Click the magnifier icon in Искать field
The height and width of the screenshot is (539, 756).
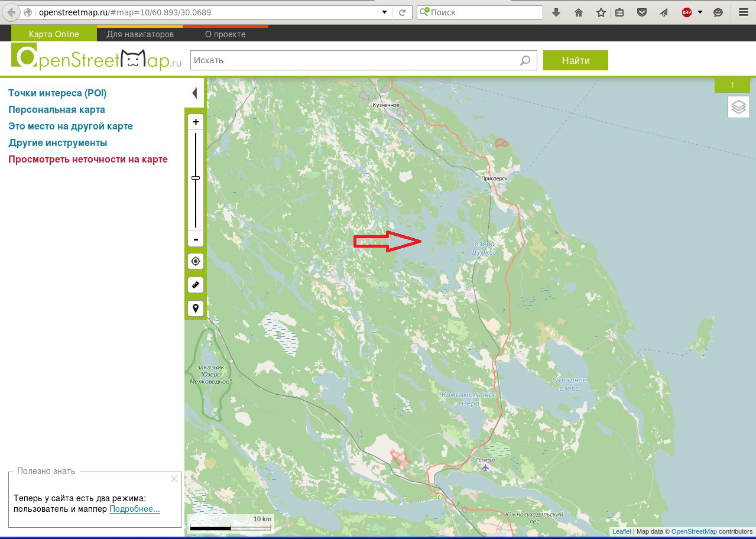point(525,60)
